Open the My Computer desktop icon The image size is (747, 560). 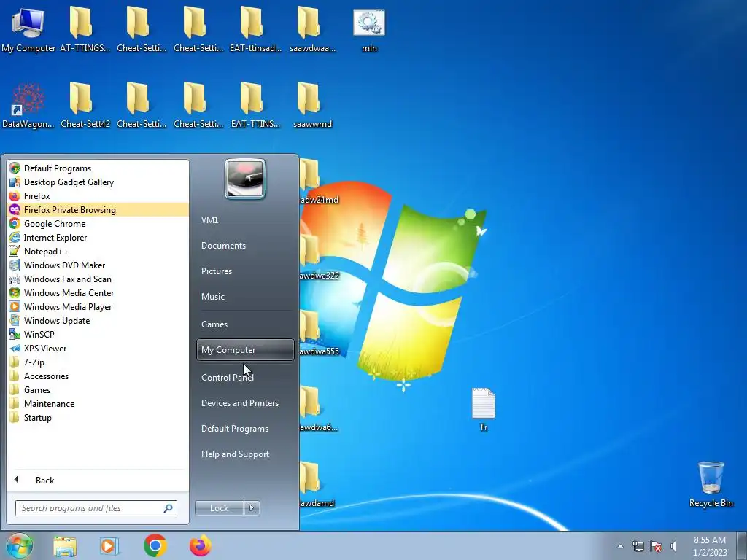point(28,29)
